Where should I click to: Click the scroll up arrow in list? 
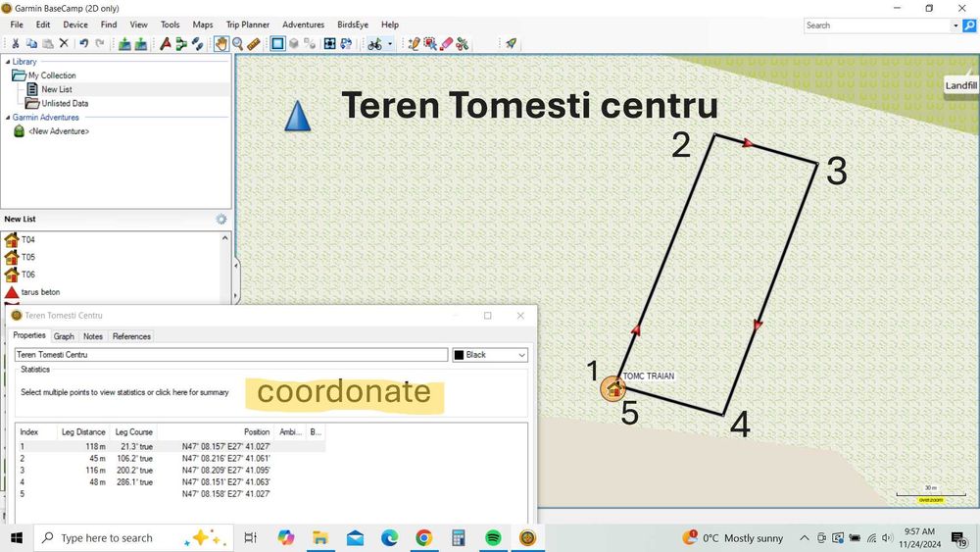(225, 238)
